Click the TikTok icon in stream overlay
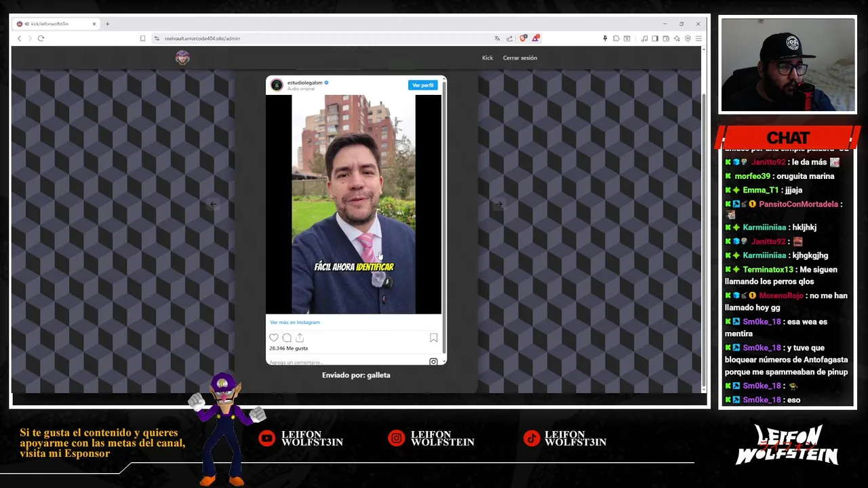The height and width of the screenshot is (488, 868). pyautogui.click(x=532, y=439)
